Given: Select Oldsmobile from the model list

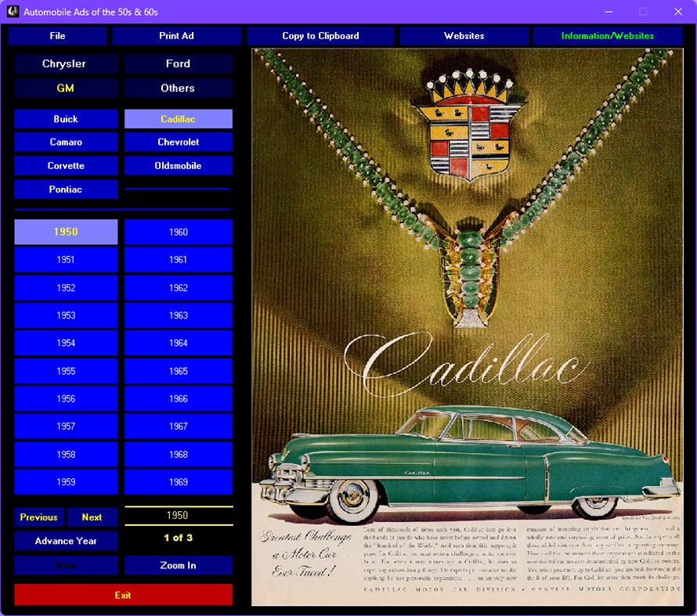Looking at the screenshot, I should click(178, 165).
